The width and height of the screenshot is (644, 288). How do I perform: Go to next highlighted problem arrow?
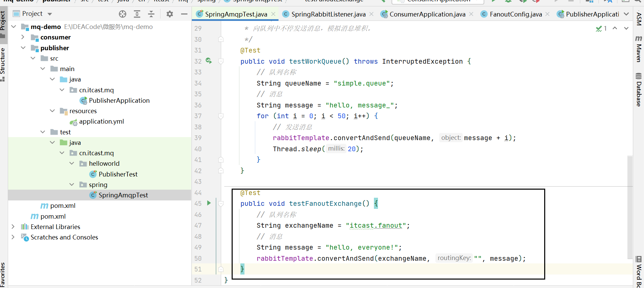click(x=626, y=28)
